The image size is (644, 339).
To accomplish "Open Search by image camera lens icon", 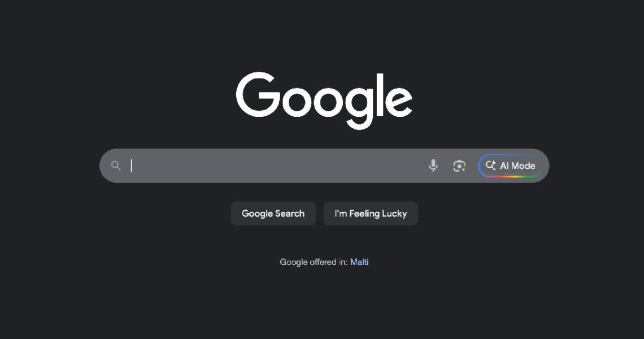I will click(x=459, y=166).
